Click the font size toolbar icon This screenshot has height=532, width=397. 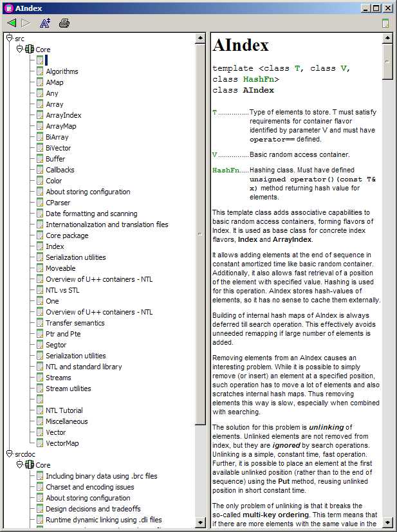(x=44, y=23)
